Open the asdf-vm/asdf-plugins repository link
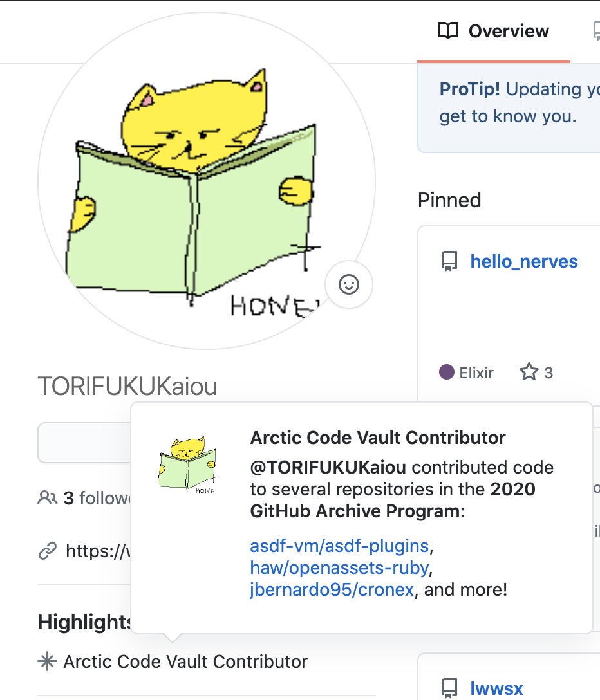This screenshot has height=700, width=600. coord(339,546)
